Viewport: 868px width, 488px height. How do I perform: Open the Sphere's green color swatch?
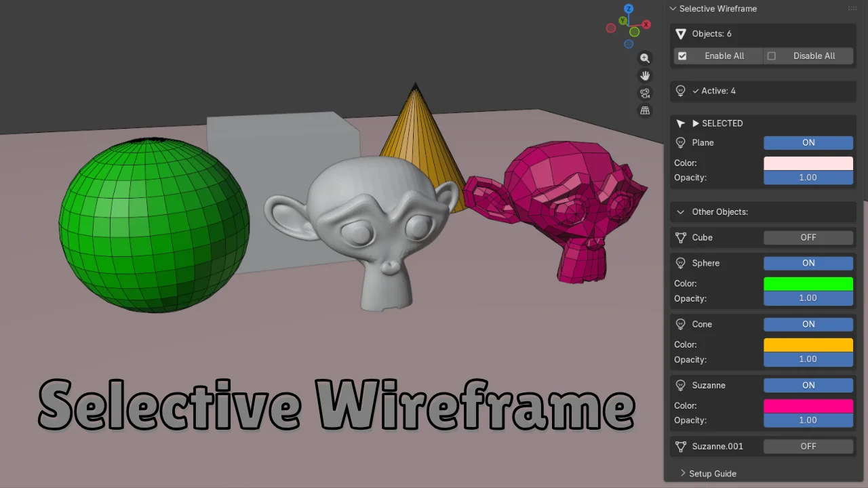click(808, 283)
